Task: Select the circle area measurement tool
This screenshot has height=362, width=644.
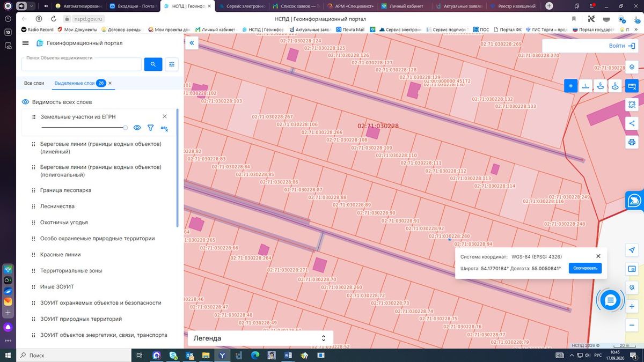Action: pos(616,86)
